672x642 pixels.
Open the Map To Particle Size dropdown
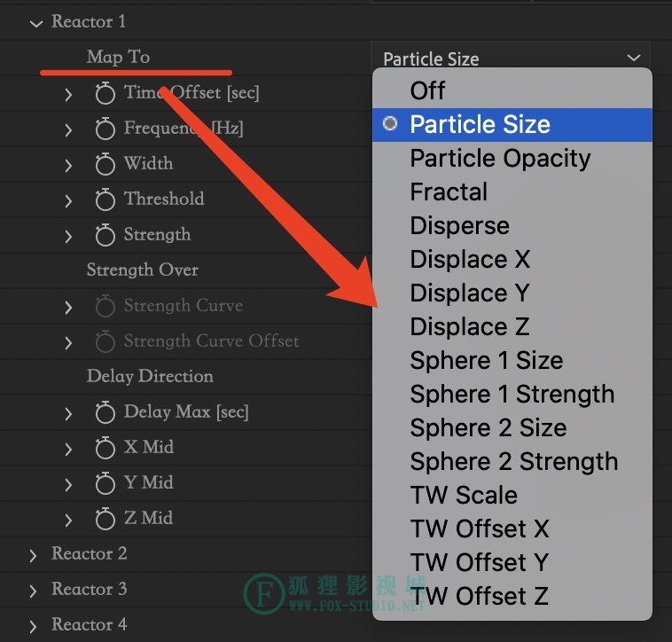tap(511, 59)
